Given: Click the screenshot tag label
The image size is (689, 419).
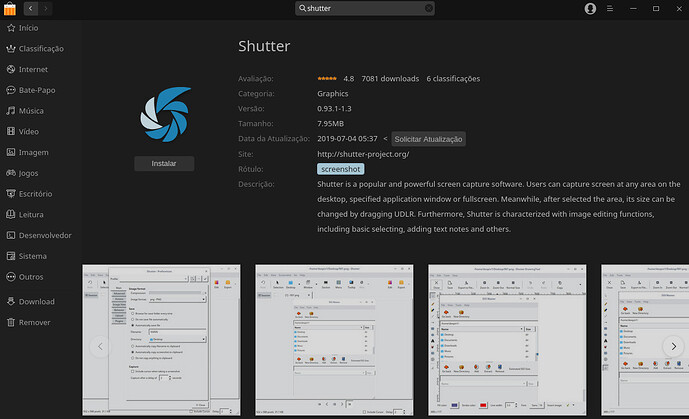Looking at the screenshot, I should tap(341, 169).
